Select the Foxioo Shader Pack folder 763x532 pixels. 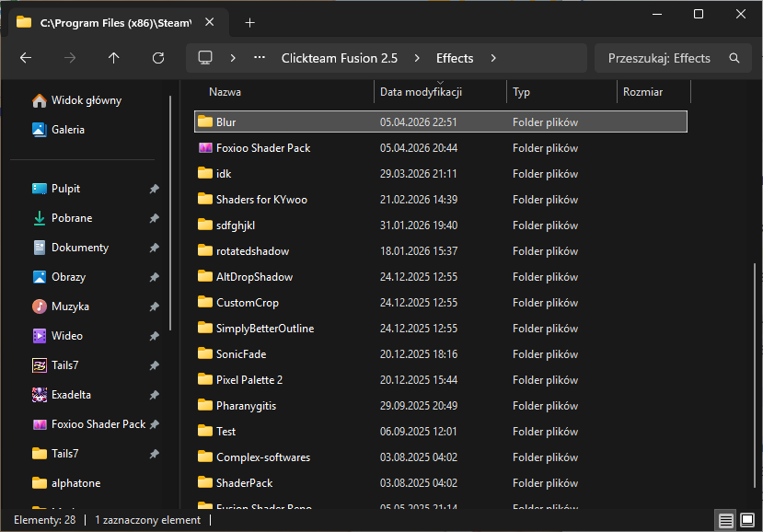coord(262,148)
